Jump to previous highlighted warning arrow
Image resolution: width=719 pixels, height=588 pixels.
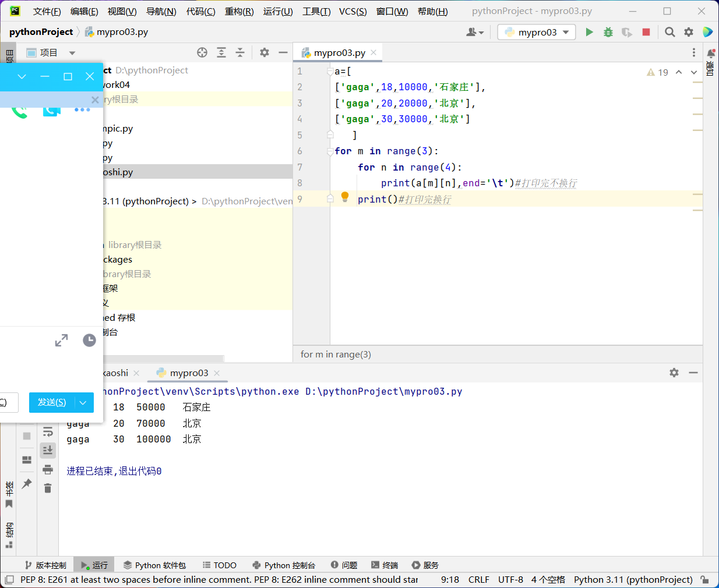point(679,72)
